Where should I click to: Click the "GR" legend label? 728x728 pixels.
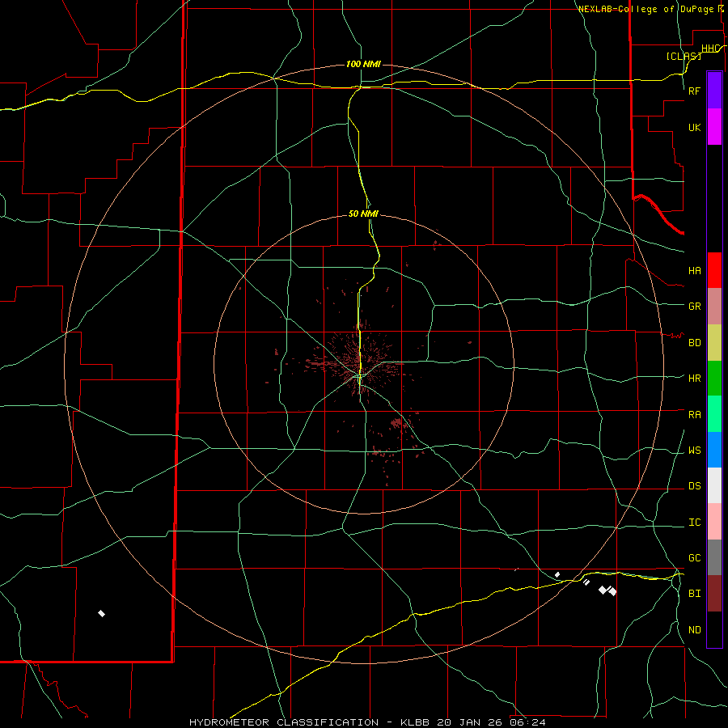pos(694,307)
